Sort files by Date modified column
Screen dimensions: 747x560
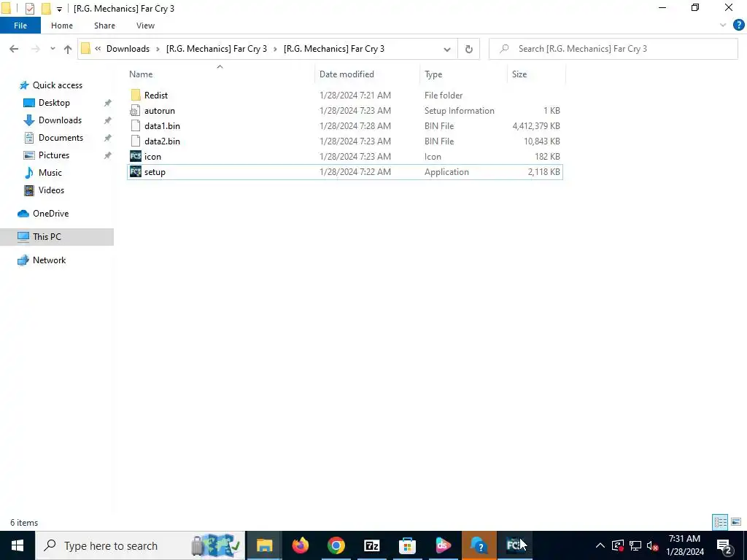pos(347,74)
